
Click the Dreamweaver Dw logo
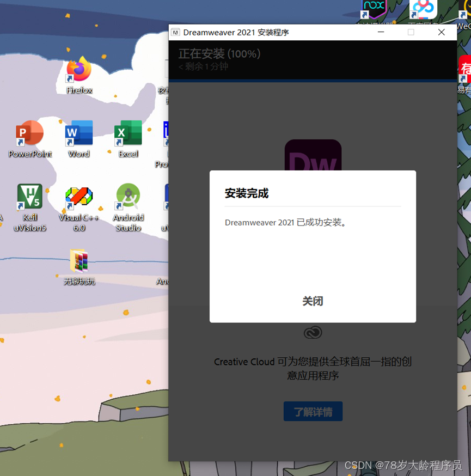pos(313,155)
